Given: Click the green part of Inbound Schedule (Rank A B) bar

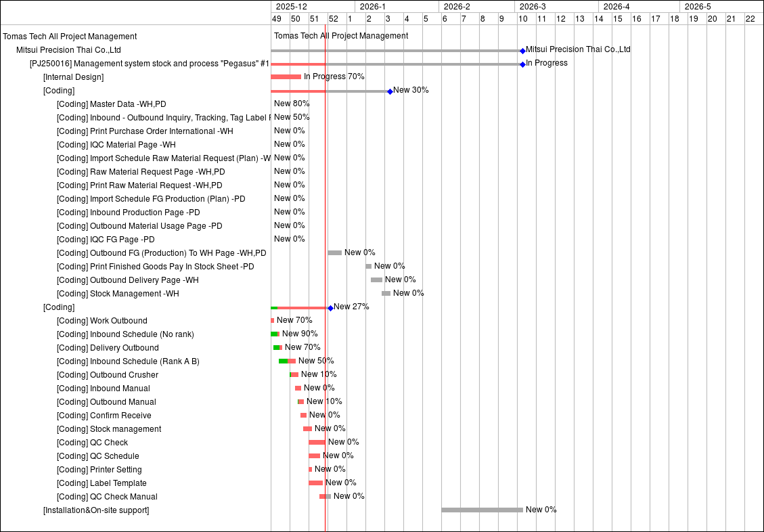Looking at the screenshot, I should coord(283,361).
